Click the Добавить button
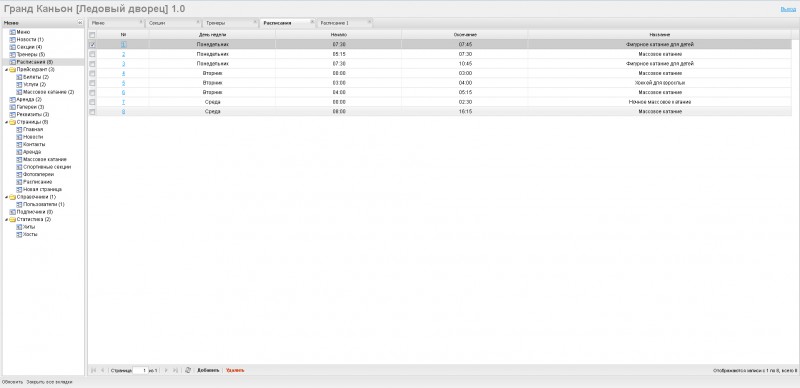Image resolution: width=800 pixels, height=388 pixels. [x=208, y=370]
